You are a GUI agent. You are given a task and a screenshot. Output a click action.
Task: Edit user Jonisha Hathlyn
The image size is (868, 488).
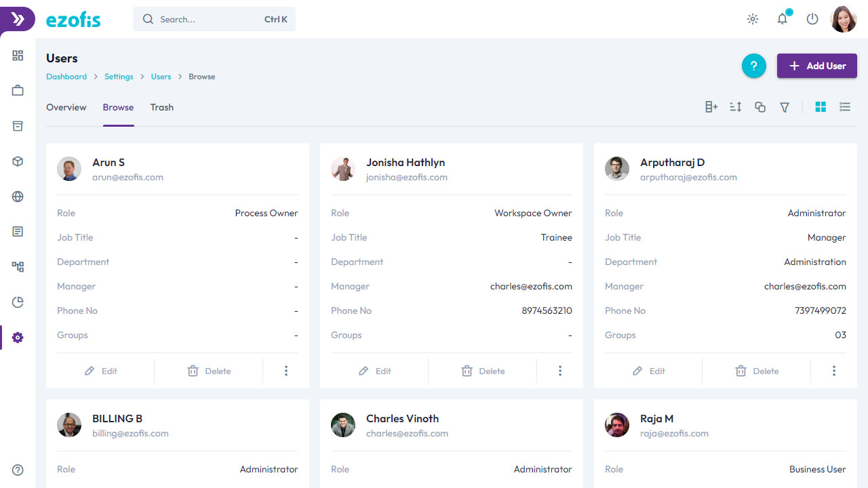374,371
